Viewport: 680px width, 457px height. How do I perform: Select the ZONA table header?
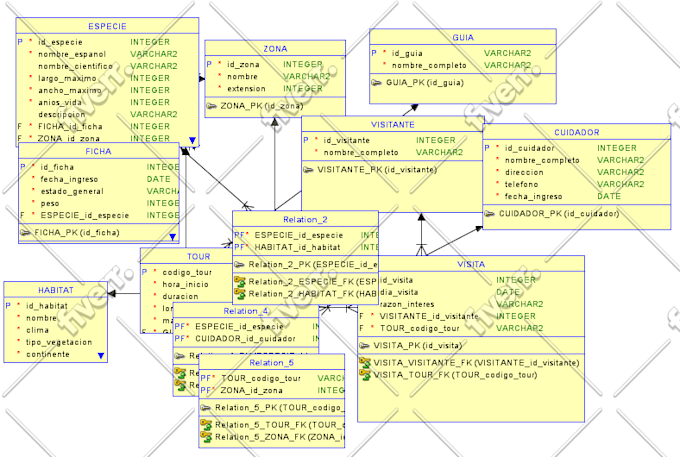coord(275,49)
